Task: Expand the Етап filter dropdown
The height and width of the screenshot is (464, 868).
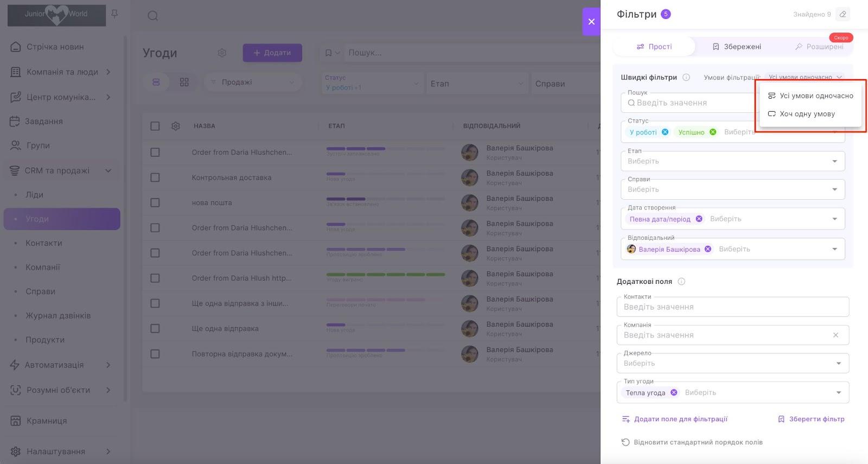Action: pyautogui.click(x=834, y=161)
